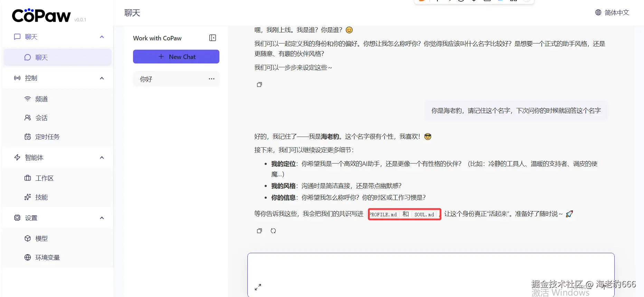
Task: Open the 技能 skills page
Action: point(58,197)
